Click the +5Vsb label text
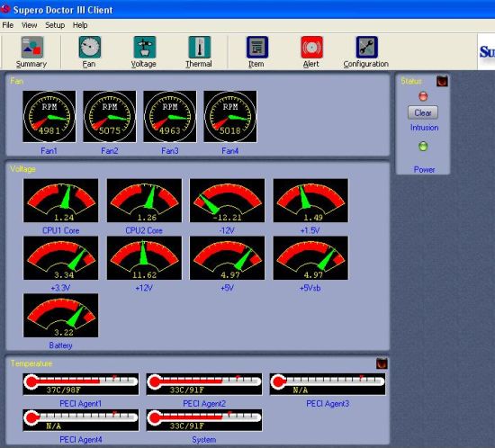495x448 pixels. point(310,288)
